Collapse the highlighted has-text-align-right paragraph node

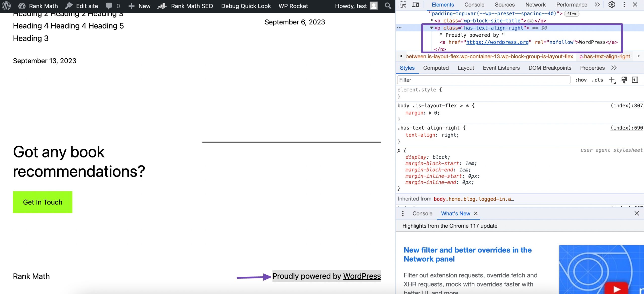[x=431, y=28]
